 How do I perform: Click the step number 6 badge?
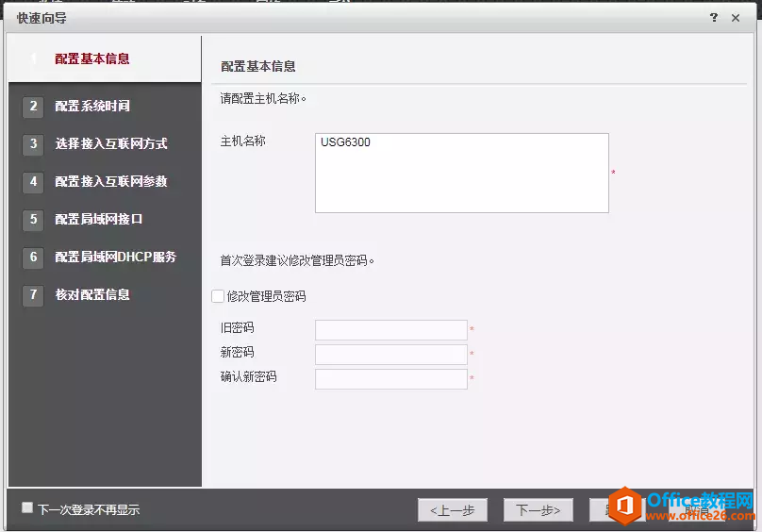(33, 258)
